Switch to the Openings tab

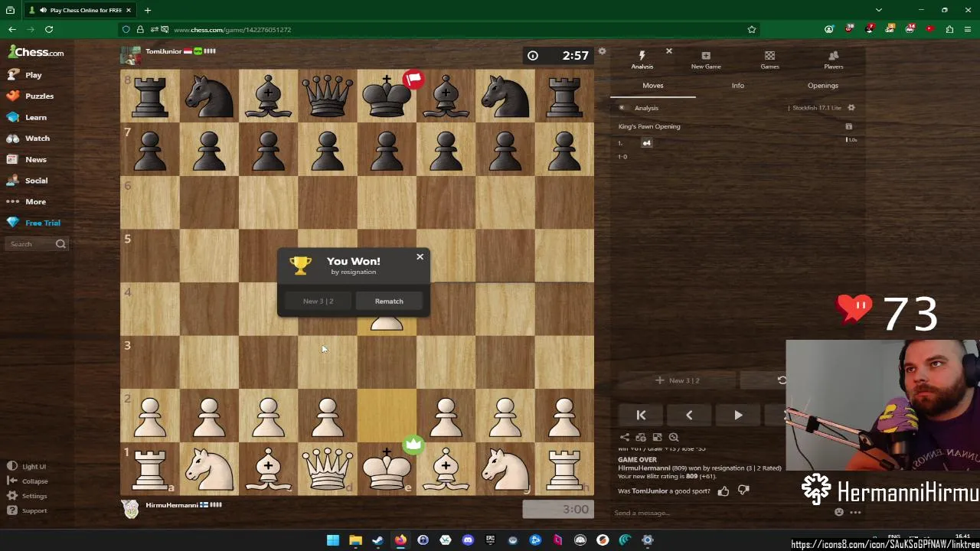(x=822, y=86)
